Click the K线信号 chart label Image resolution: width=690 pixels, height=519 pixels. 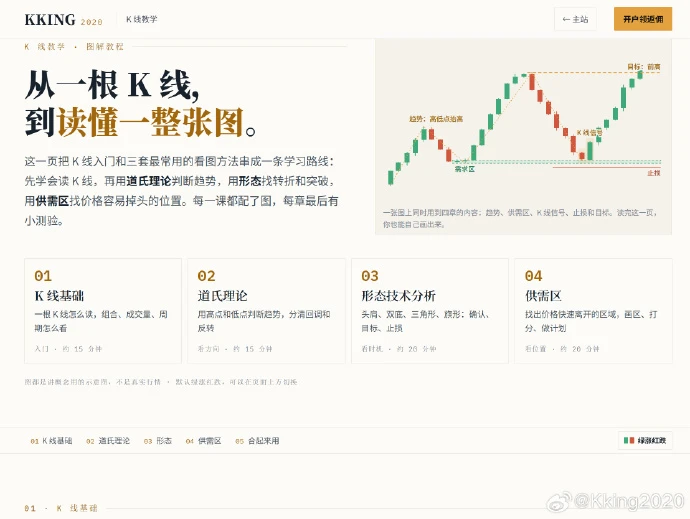[x=590, y=132]
